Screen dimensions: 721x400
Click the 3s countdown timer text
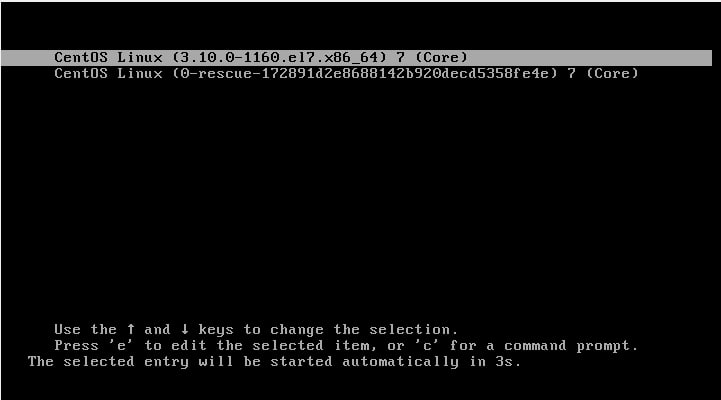(504, 361)
